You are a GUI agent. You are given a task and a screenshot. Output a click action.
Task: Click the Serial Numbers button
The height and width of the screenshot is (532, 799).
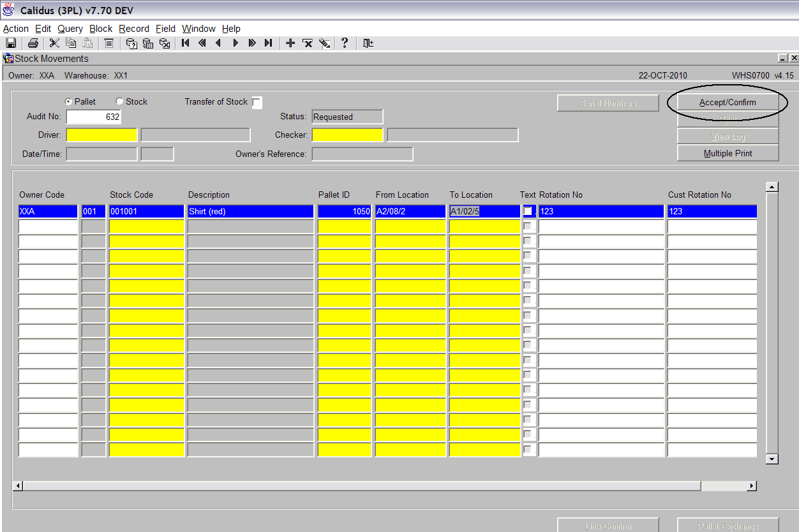[x=608, y=103]
